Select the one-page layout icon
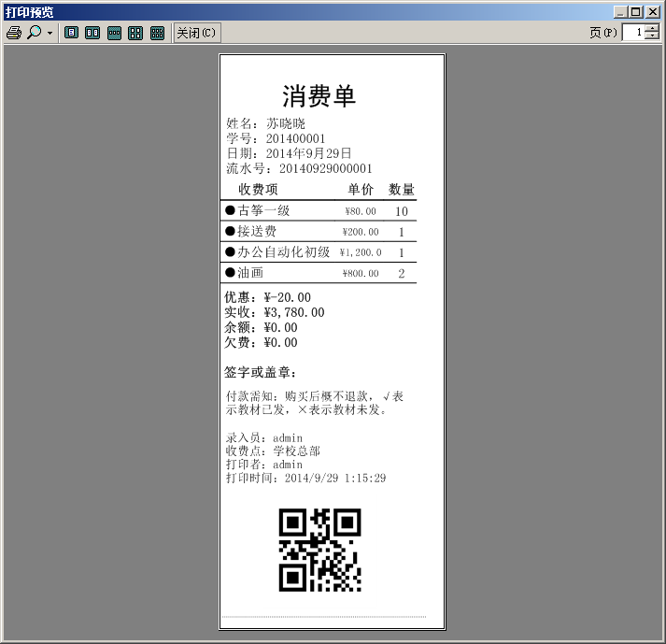Image resolution: width=666 pixels, height=644 pixels. (x=71, y=33)
